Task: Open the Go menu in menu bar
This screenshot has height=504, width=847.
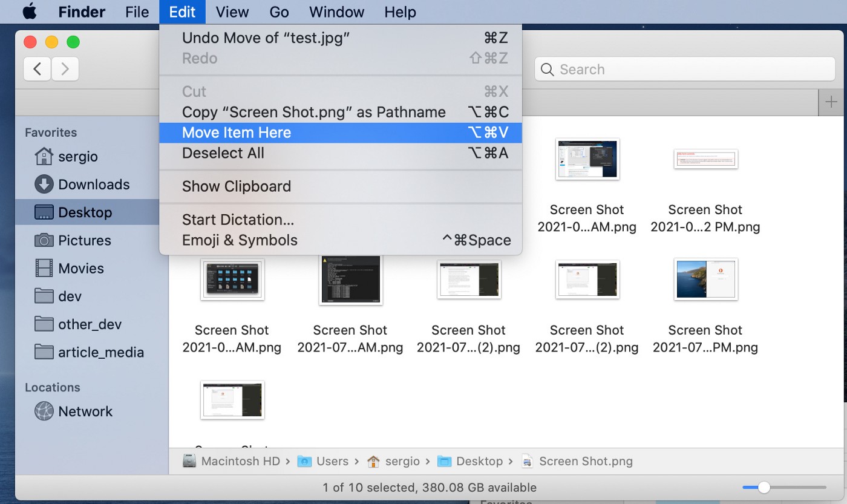Action: point(279,12)
